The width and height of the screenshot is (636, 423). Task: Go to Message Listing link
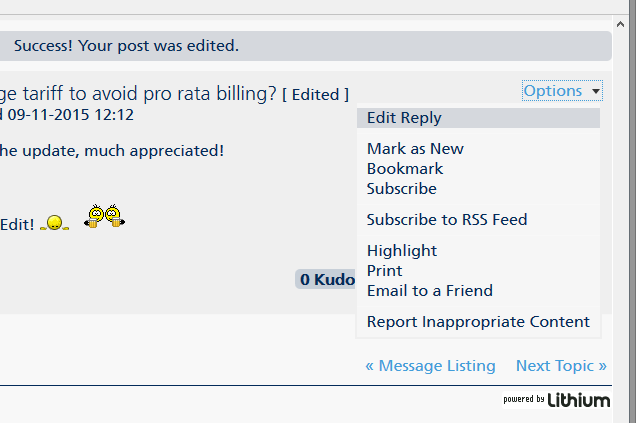(x=430, y=366)
